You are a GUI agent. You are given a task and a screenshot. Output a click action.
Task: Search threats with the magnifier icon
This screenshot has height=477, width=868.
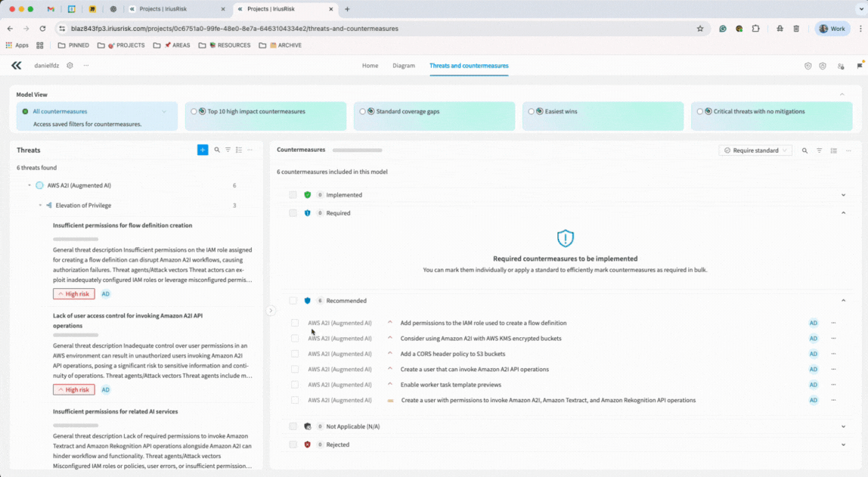pos(217,150)
